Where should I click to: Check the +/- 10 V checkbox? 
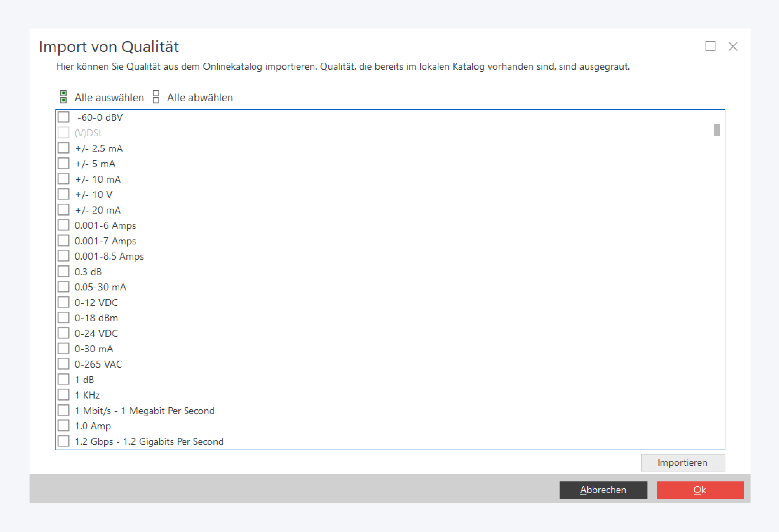pyautogui.click(x=63, y=194)
